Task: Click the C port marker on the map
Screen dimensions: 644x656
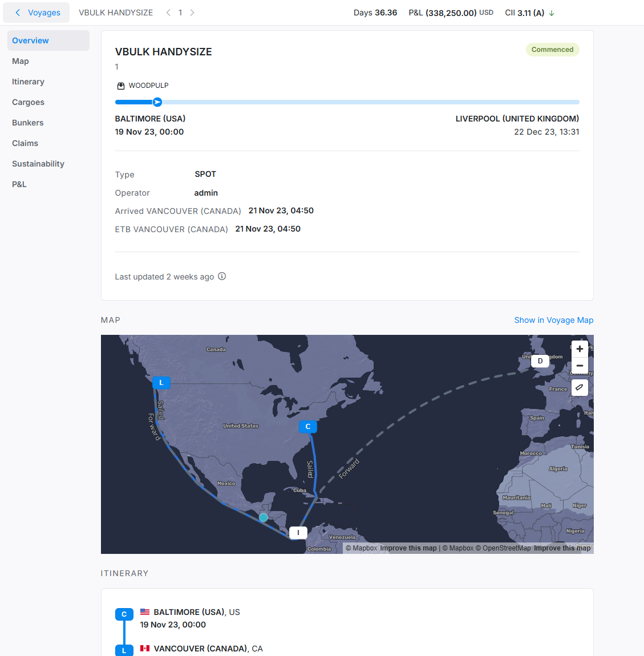Action: [307, 426]
